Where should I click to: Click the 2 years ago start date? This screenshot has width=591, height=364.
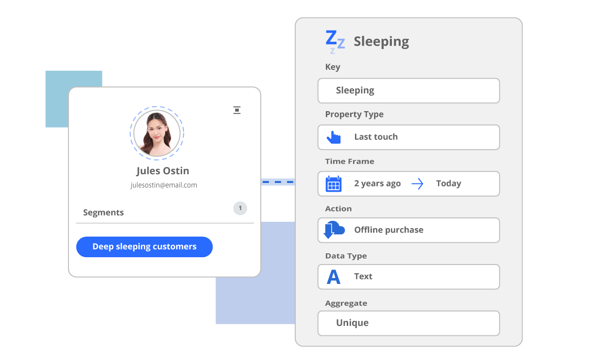[377, 183]
